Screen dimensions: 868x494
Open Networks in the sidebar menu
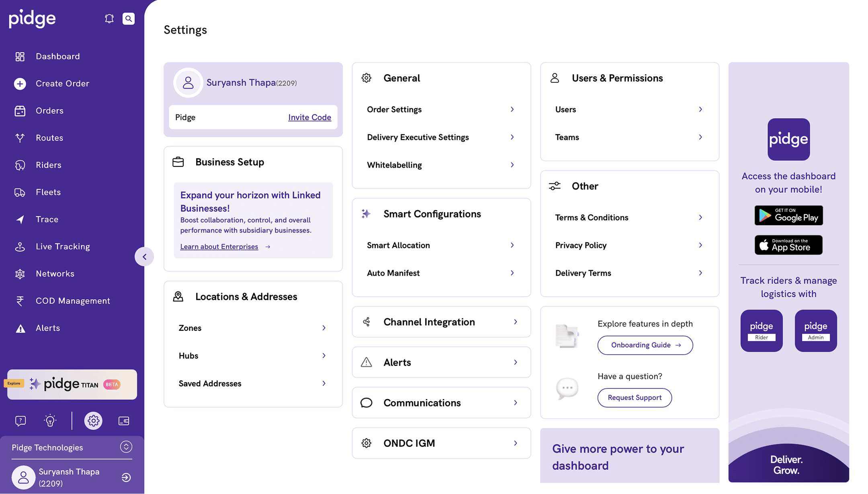pos(55,274)
